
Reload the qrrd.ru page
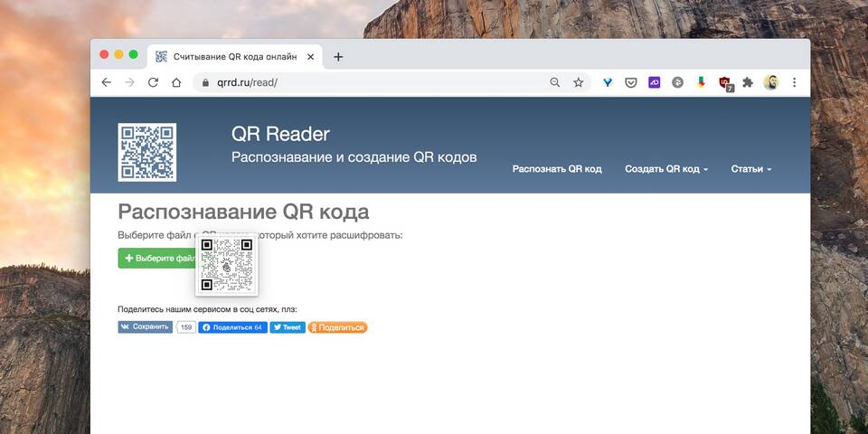tap(153, 82)
